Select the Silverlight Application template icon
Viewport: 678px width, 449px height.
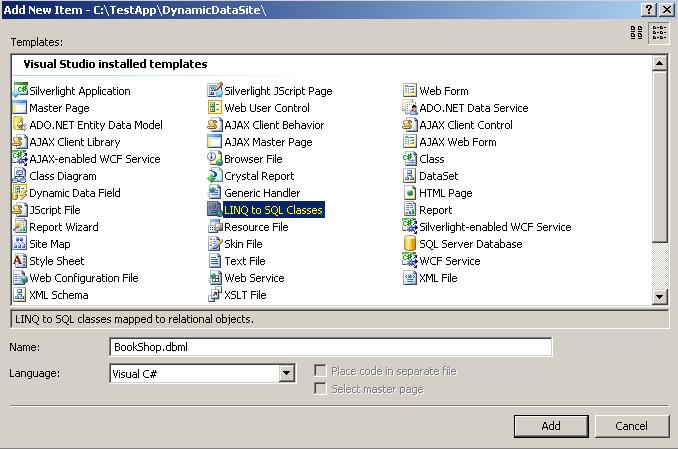point(20,90)
